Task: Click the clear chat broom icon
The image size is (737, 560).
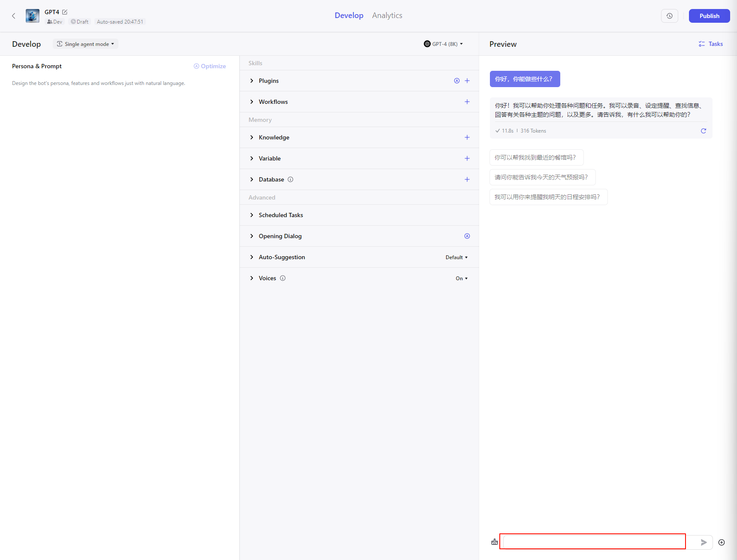Action: pyautogui.click(x=495, y=542)
